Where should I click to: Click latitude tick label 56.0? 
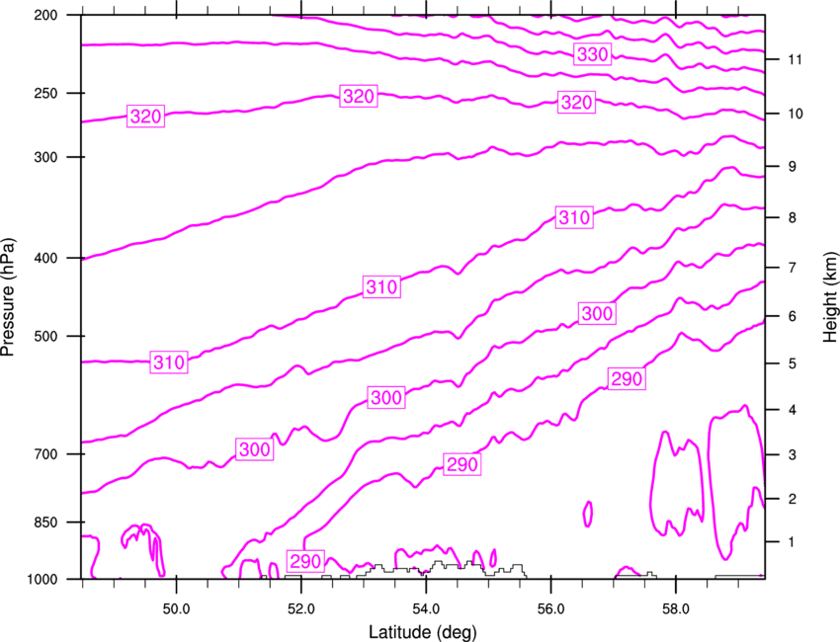pyautogui.click(x=550, y=609)
